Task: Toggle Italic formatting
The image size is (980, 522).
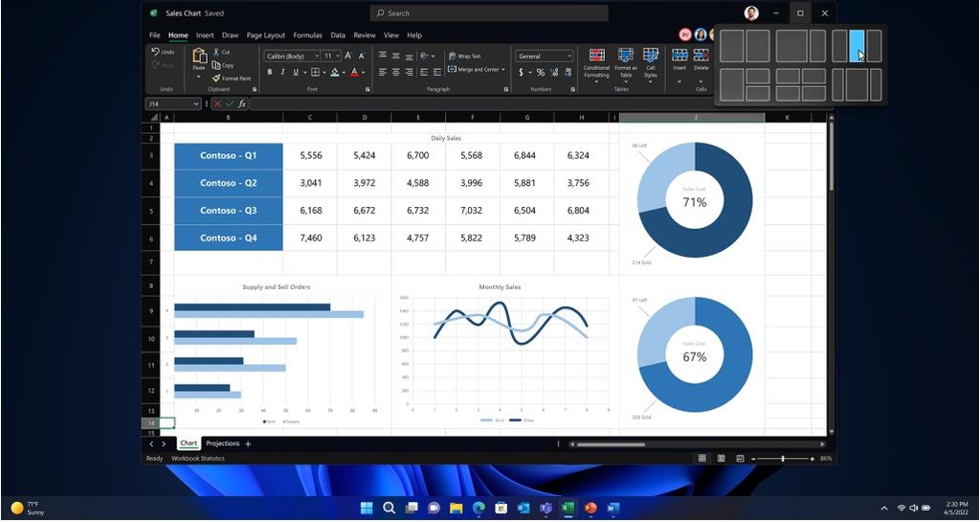Action: pyautogui.click(x=282, y=72)
